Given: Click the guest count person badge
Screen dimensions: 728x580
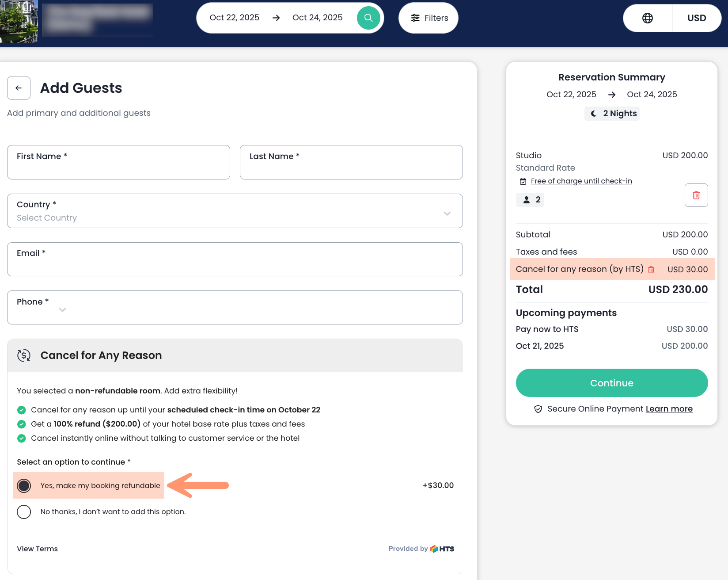Looking at the screenshot, I should coord(530,200).
